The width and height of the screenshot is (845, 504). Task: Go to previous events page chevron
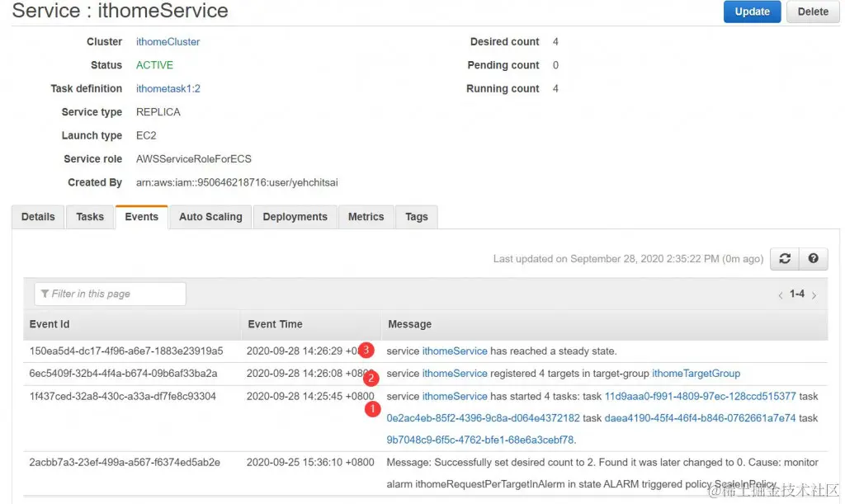pos(781,295)
